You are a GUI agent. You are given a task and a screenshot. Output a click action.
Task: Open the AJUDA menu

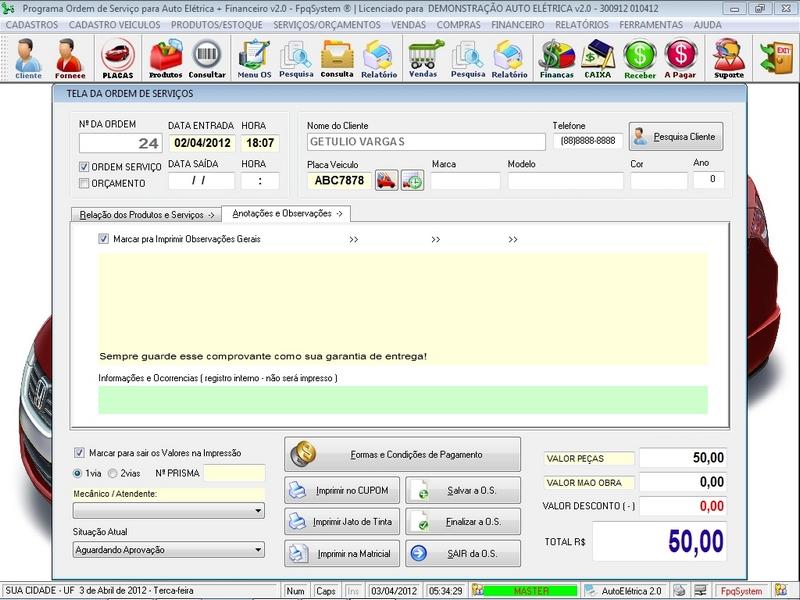point(708,24)
